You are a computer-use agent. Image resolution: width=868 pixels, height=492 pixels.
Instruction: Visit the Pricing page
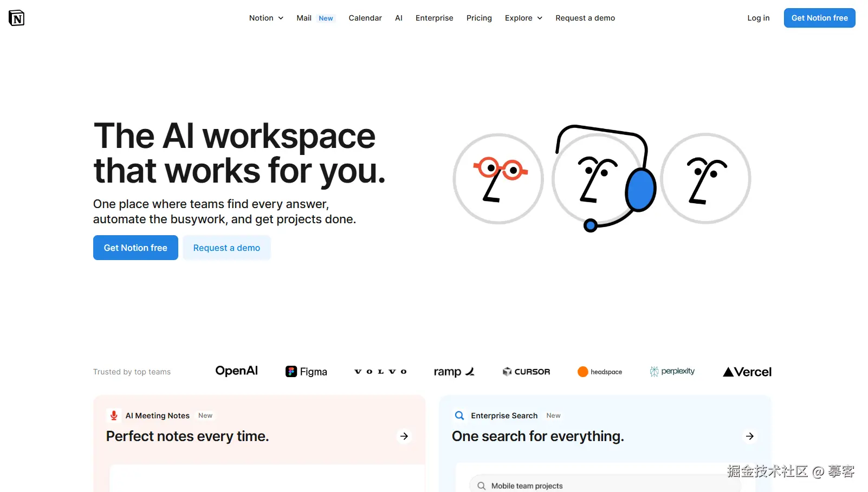(479, 18)
